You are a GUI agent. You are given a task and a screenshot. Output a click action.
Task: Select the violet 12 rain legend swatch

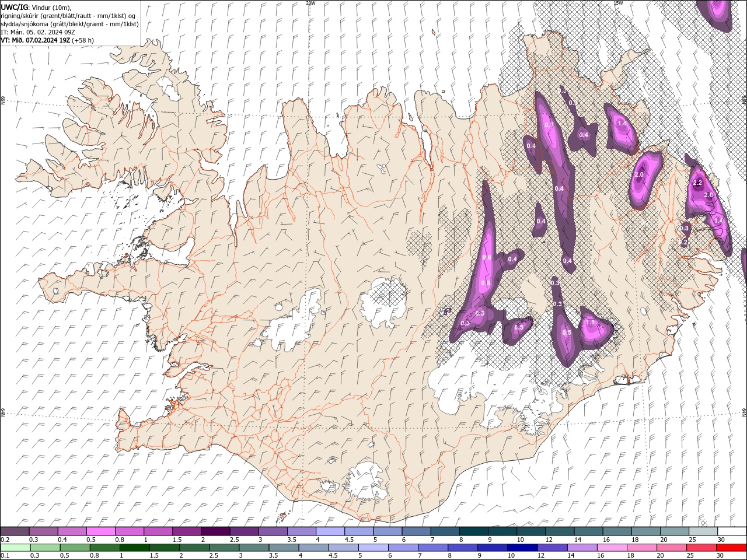click(552, 548)
